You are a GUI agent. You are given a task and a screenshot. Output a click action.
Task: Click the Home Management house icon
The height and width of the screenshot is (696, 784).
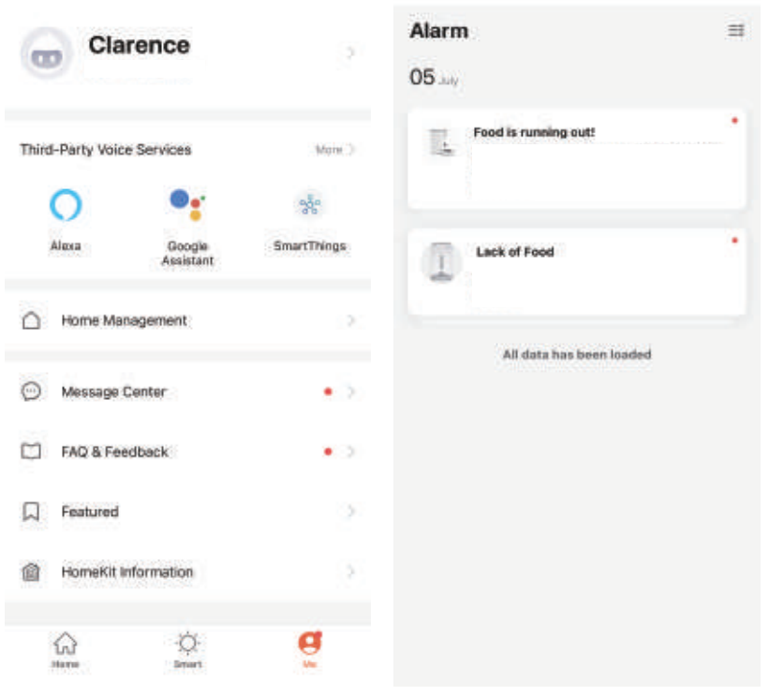(x=32, y=320)
